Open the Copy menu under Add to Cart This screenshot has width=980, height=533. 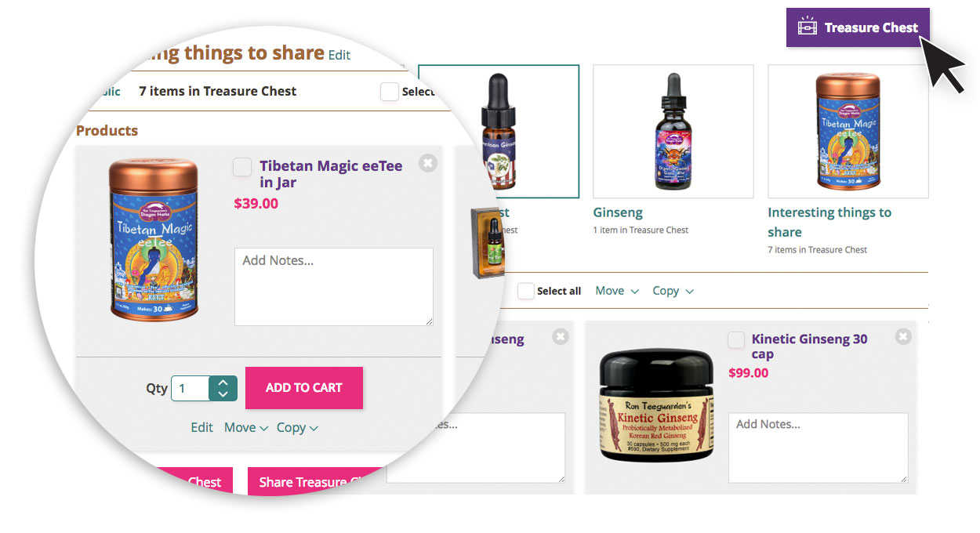297,427
